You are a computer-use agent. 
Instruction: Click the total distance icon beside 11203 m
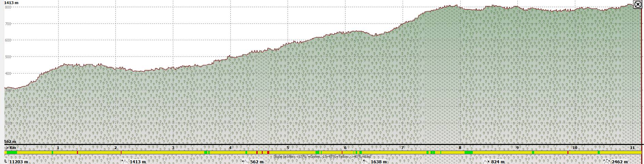pos(5,161)
